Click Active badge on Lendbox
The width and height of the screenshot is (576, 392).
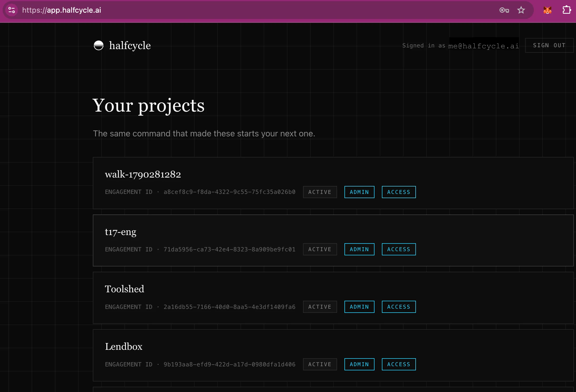pyautogui.click(x=320, y=364)
